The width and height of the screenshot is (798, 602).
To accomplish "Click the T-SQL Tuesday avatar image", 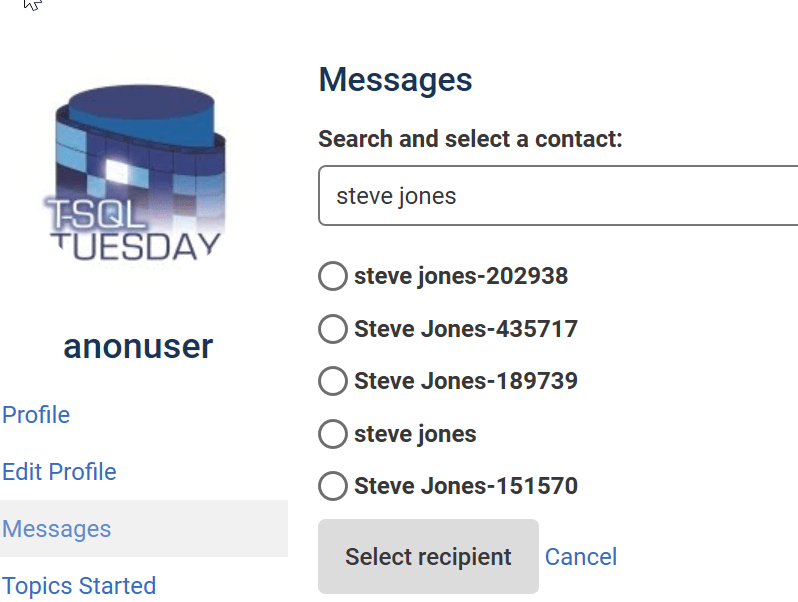I will [136, 177].
